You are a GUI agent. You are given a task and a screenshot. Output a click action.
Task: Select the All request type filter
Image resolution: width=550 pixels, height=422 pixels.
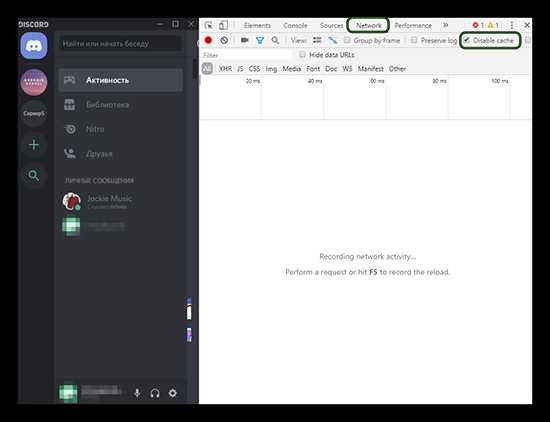207,69
